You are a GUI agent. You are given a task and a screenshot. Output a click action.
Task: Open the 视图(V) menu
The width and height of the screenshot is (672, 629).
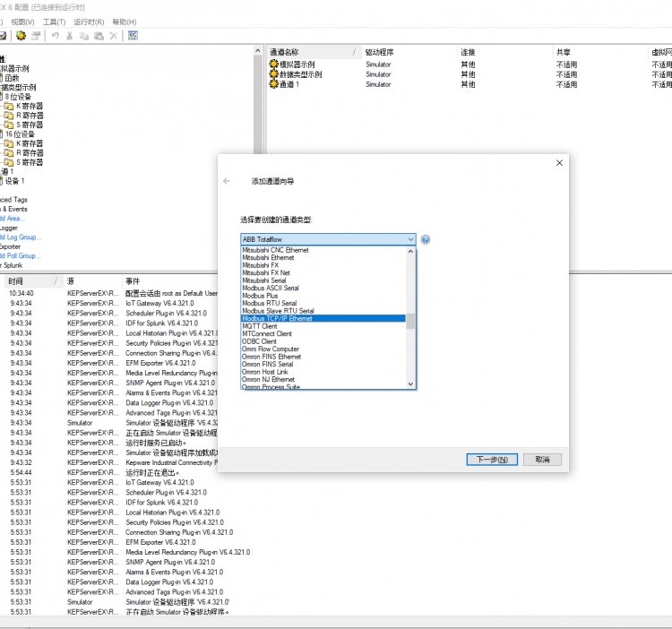coord(22,22)
